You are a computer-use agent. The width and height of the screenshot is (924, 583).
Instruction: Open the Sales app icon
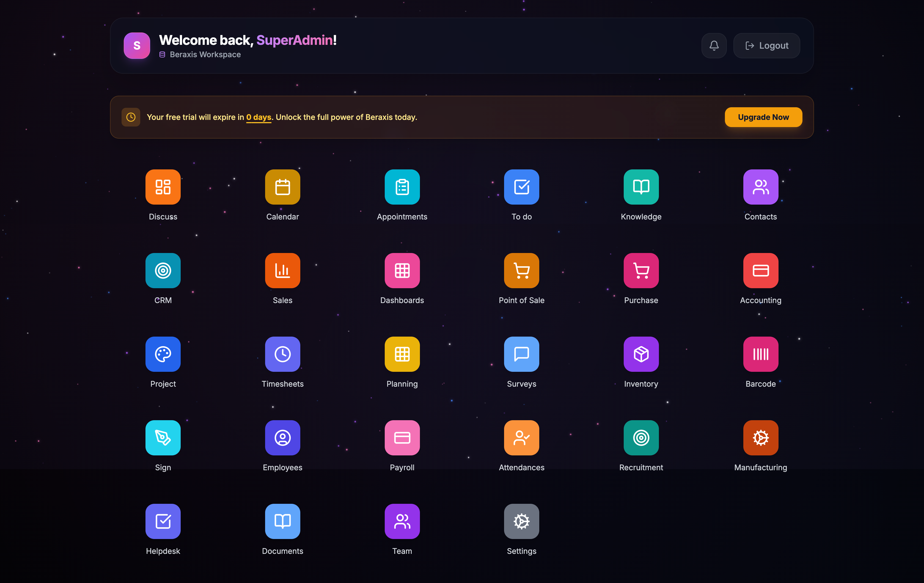point(282,271)
